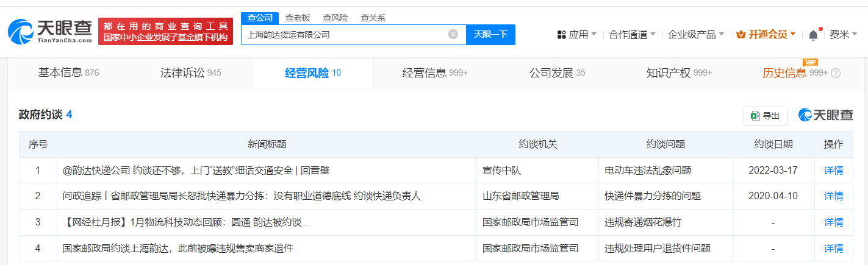The width and height of the screenshot is (868, 265).
Task: Clear the search box with the X icon
Action: pos(453,34)
